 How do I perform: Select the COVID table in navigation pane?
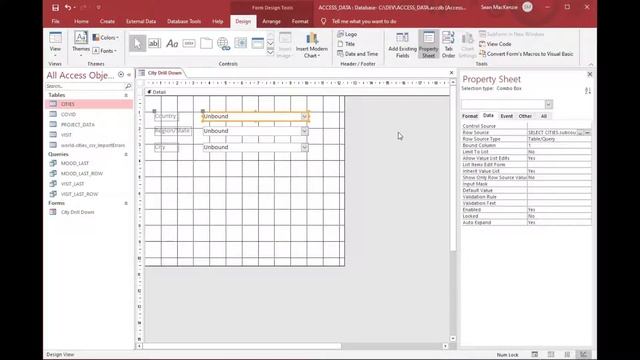[89, 114]
